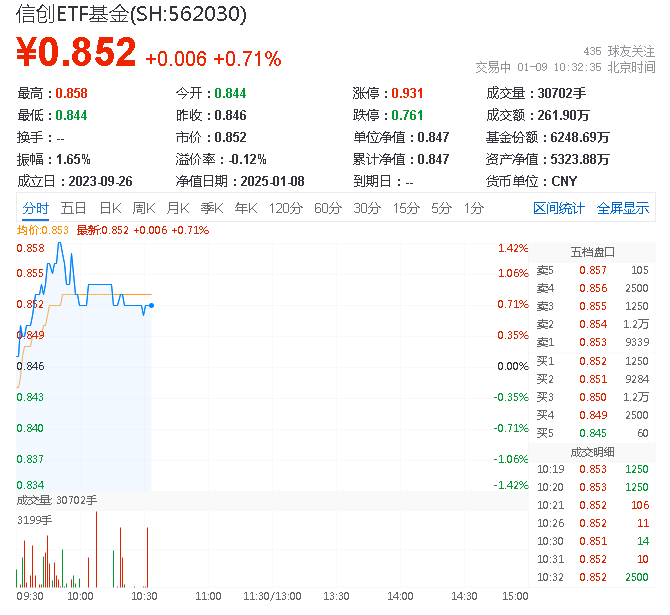Click the 3199手 volume scale label
The height and width of the screenshot is (615, 670).
35,520
